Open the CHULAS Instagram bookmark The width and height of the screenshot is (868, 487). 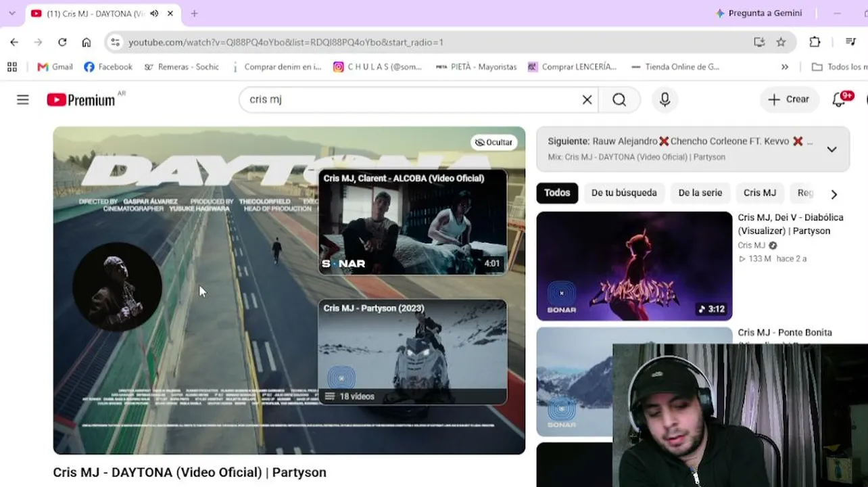[377, 67]
